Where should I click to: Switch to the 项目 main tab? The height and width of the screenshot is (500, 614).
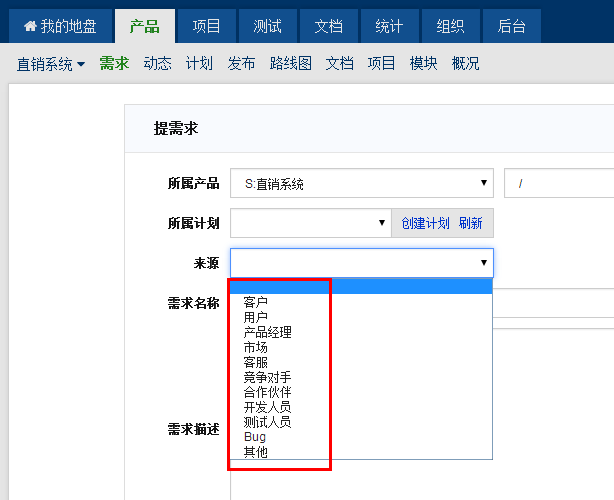click(206, 26)
